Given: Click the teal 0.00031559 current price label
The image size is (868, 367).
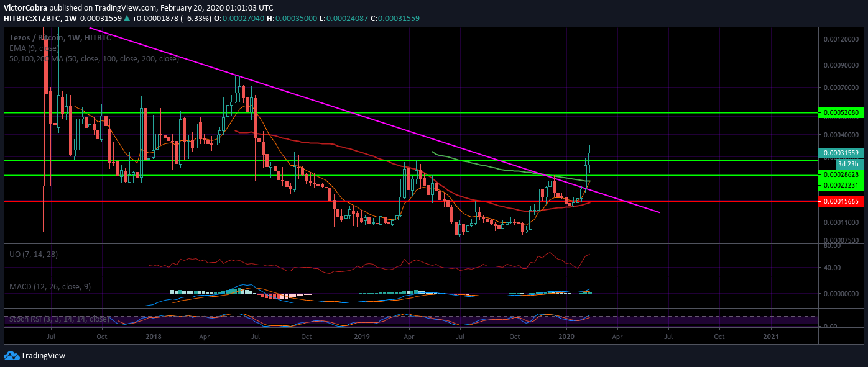Looking at the screenshot, I should 841,152.
